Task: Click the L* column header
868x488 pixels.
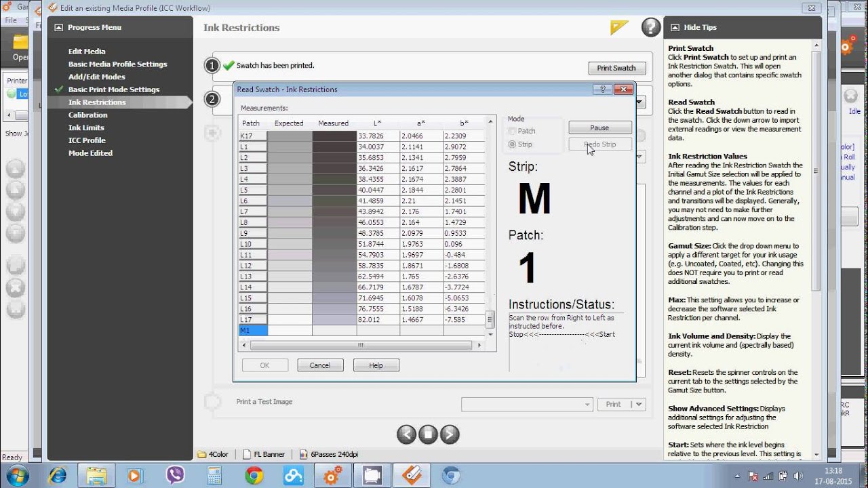Action: [378, 123]
